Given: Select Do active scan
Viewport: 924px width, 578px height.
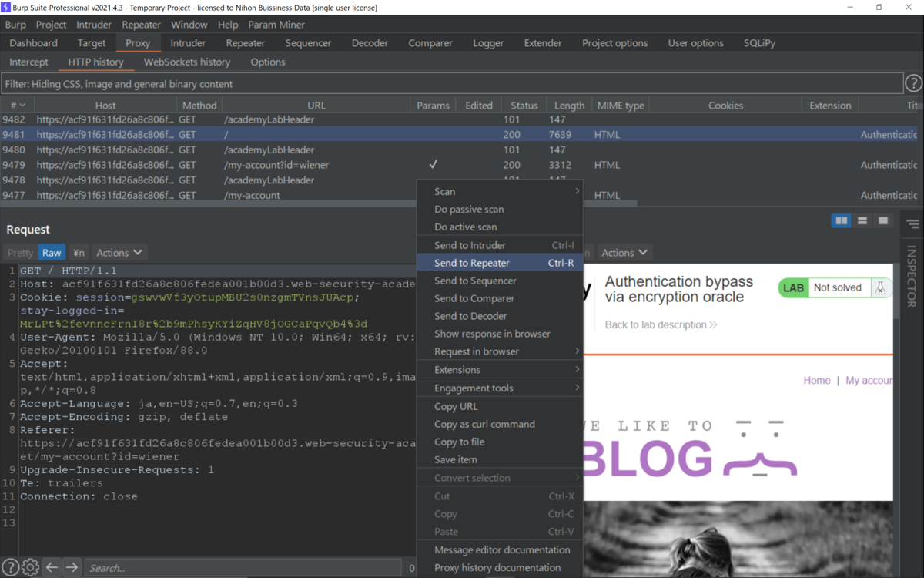Looking at the screenshot, I should click(x=499, y=227).
